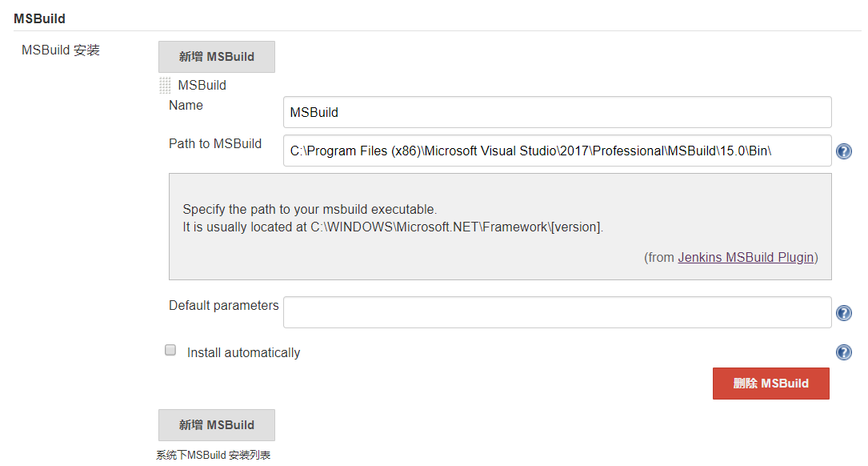
Task: Click the Name field label
Action: point(186,106)
